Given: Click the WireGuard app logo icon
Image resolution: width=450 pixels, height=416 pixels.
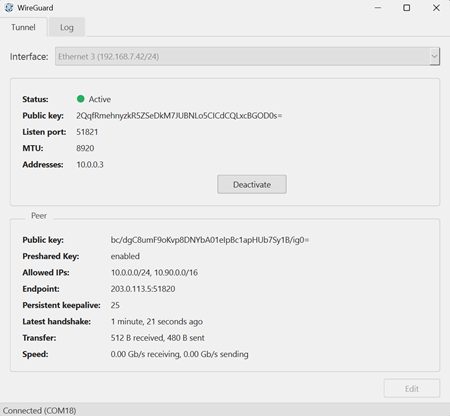Looking at the screenshot, I should (x=9, y=8).
